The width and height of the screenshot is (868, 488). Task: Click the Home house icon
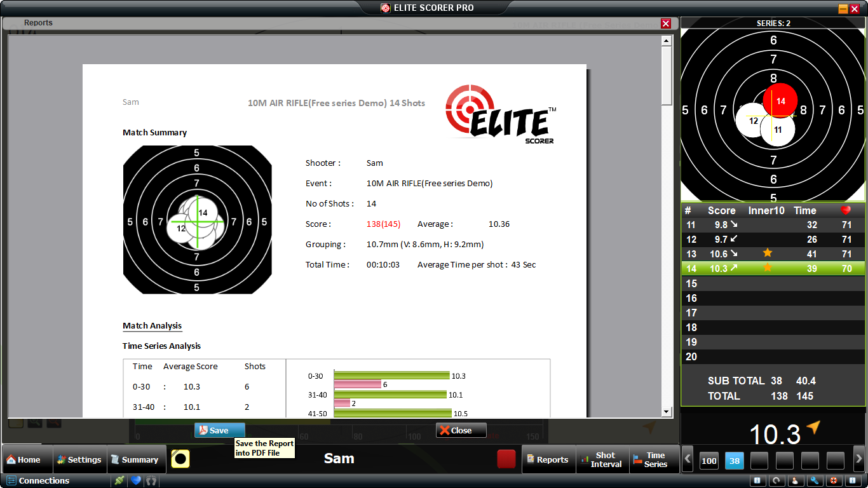[11, 459]
